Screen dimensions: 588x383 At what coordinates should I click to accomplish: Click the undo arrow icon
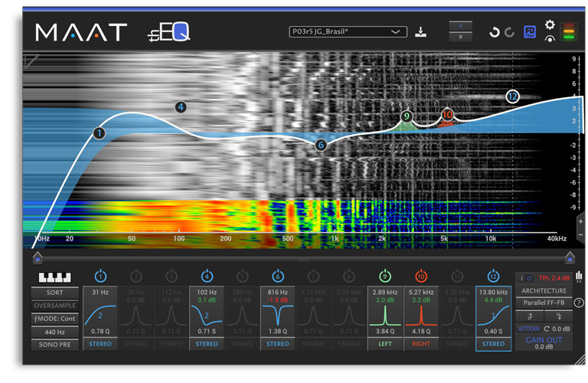(495, 32)
